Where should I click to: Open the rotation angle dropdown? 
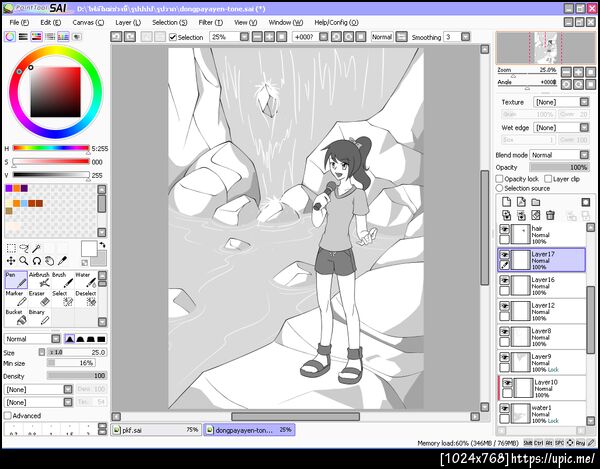(323, 37)
